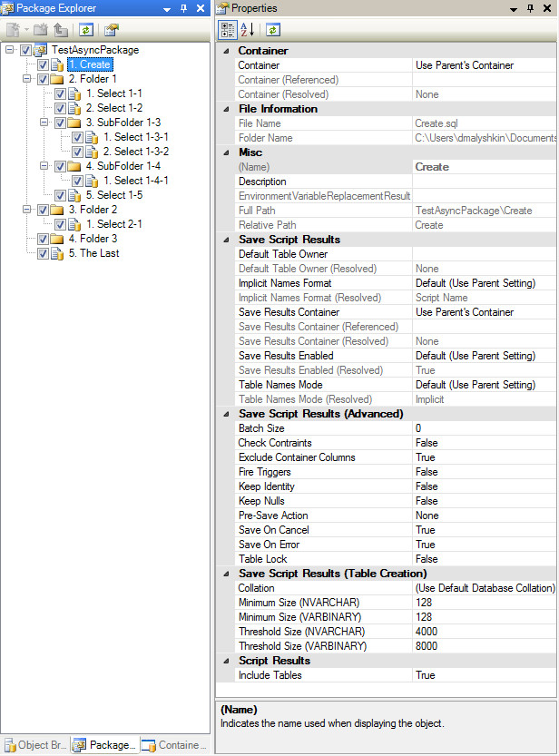Click the script icon of 2. Select 1-2
Viewport: 559px width, 756px height.
click(74, 108)
